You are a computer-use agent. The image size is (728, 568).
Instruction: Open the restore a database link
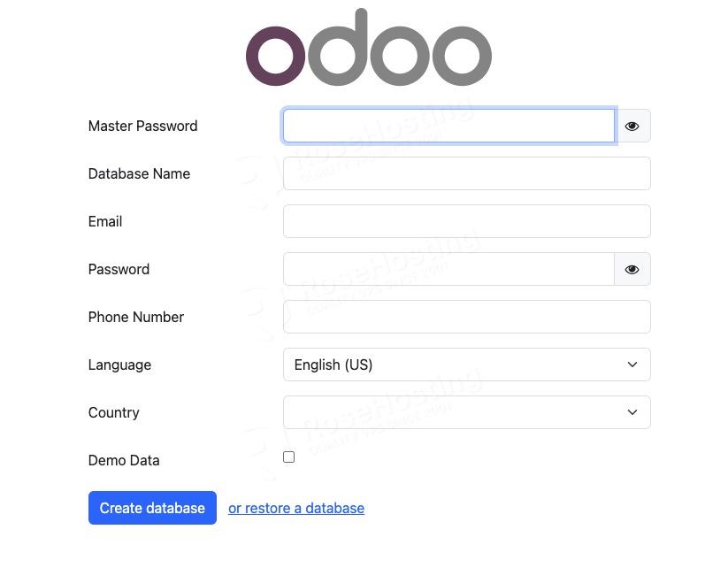coord(296,508)
